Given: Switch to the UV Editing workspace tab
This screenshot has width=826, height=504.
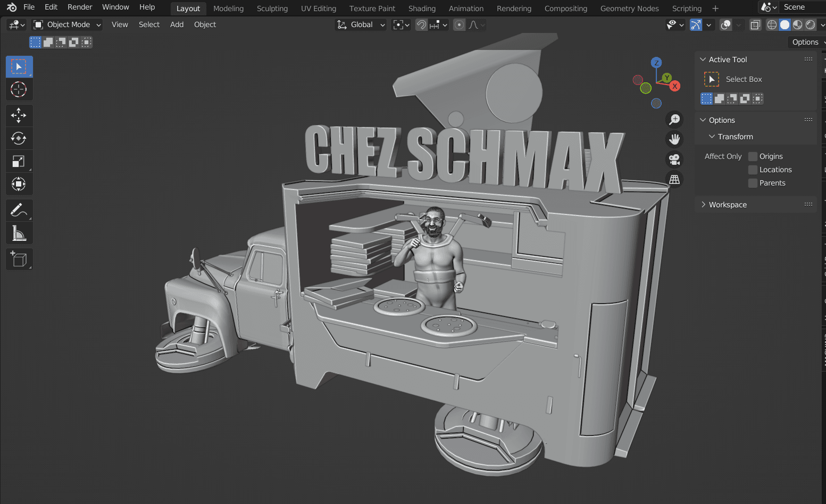Looking at the screenshot, I should (319, 9).
